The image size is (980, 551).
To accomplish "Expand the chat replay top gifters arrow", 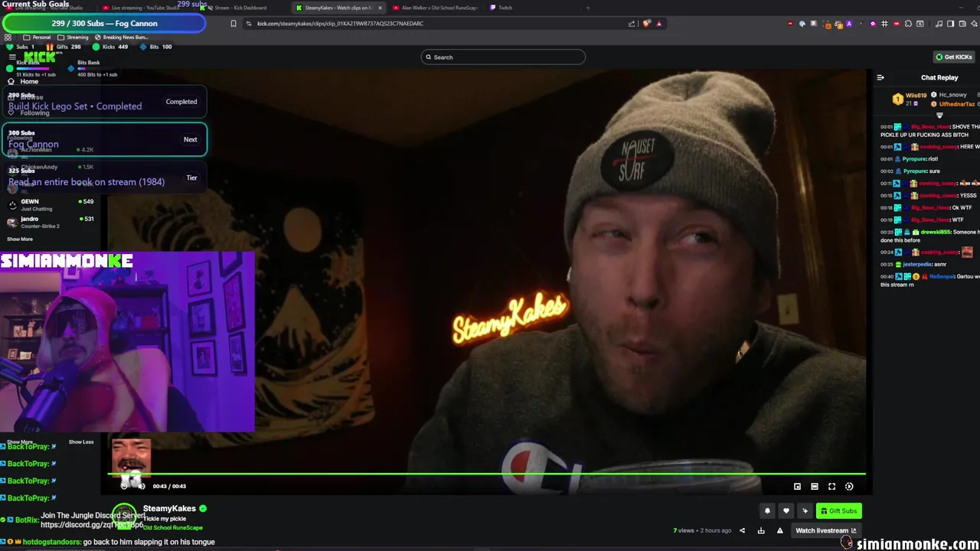I will click(x=939, y=116).
